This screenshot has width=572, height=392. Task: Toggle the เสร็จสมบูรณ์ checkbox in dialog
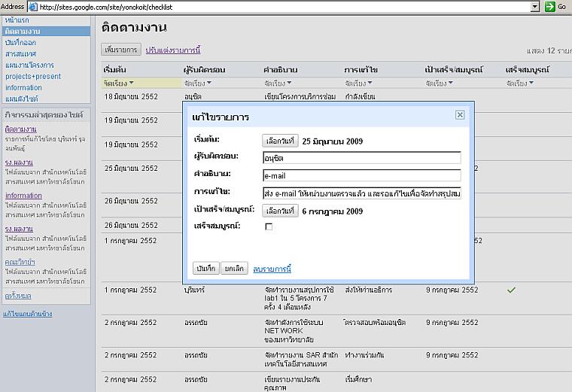pos(269,226)
